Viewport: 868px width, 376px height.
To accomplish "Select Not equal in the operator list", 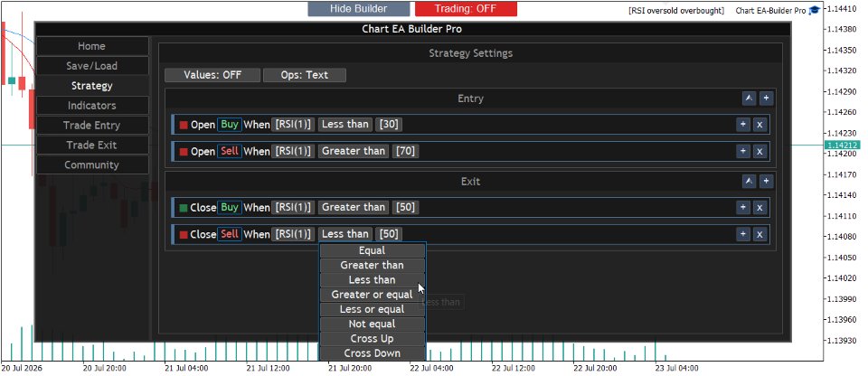I will click(372, 324).
